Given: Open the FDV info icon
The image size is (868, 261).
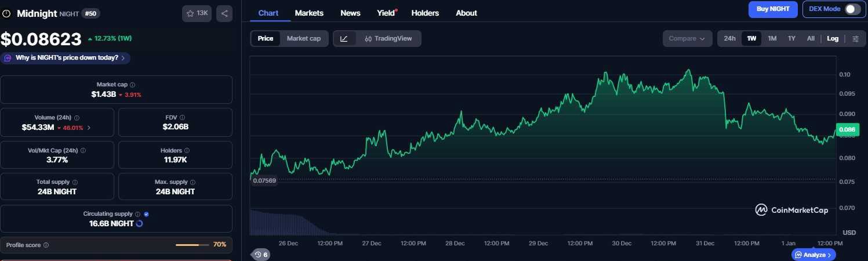Looking at the screenshot, I should 182,118.
